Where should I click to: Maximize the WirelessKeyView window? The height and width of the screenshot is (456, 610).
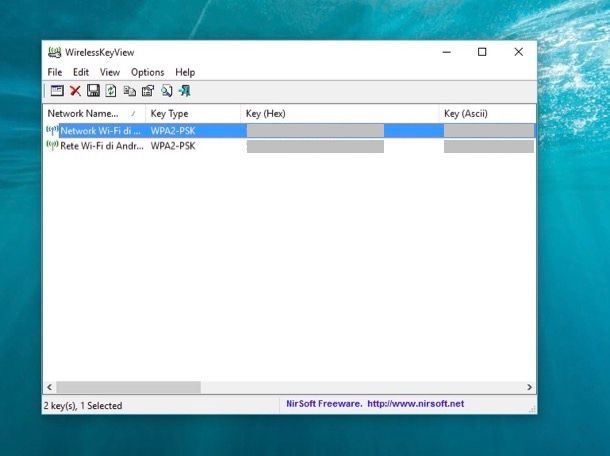click(x=482, y=52)
